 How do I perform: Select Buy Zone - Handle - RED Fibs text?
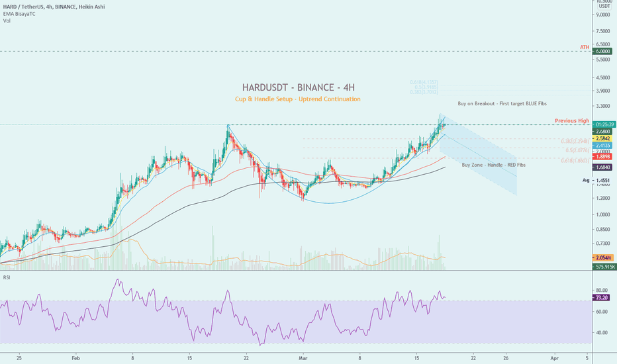(493, 165)
